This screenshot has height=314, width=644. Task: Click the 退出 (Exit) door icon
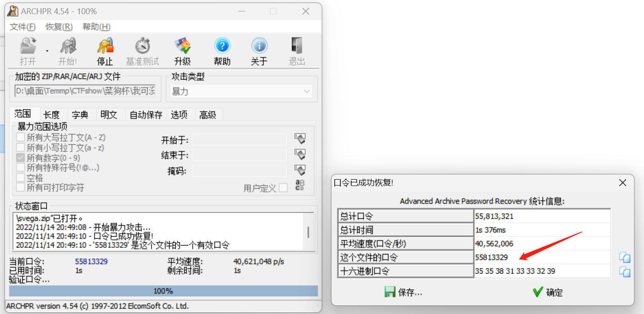pos(297,46)
